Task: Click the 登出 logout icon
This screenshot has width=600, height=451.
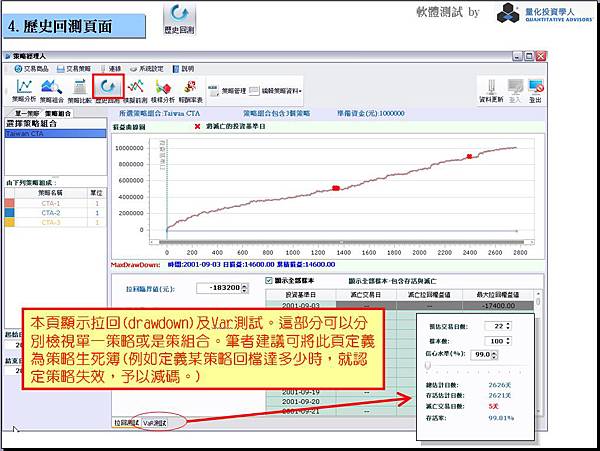Action: [536, 91]
